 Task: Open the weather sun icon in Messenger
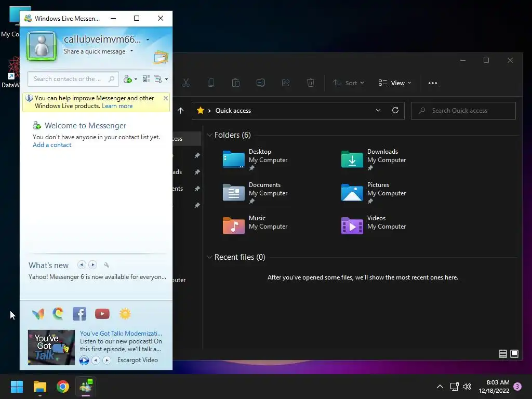(x=125, y=314)
